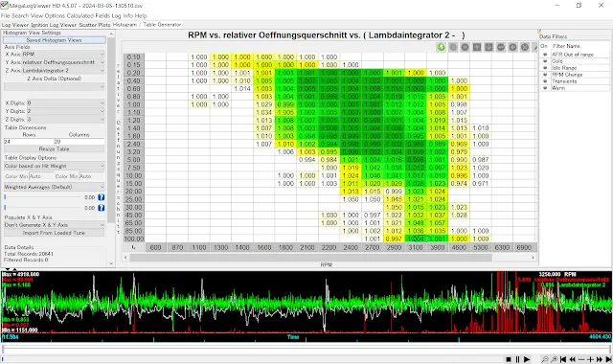Open the Help menu

141,16
